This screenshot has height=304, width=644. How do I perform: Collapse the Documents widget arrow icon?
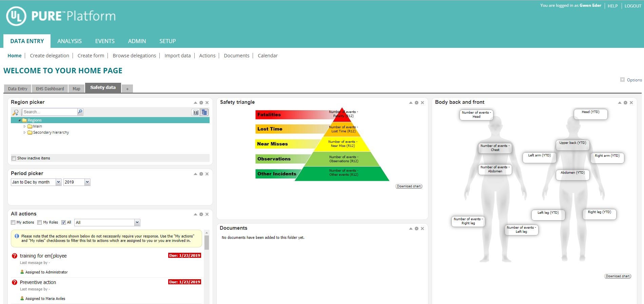coord(411,229)
